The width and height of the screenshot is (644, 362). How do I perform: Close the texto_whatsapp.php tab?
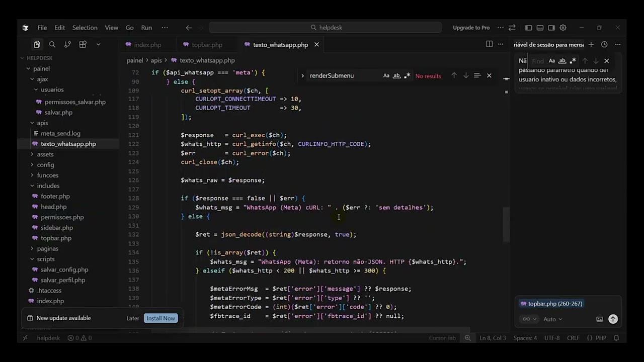(x=316, y=45)
